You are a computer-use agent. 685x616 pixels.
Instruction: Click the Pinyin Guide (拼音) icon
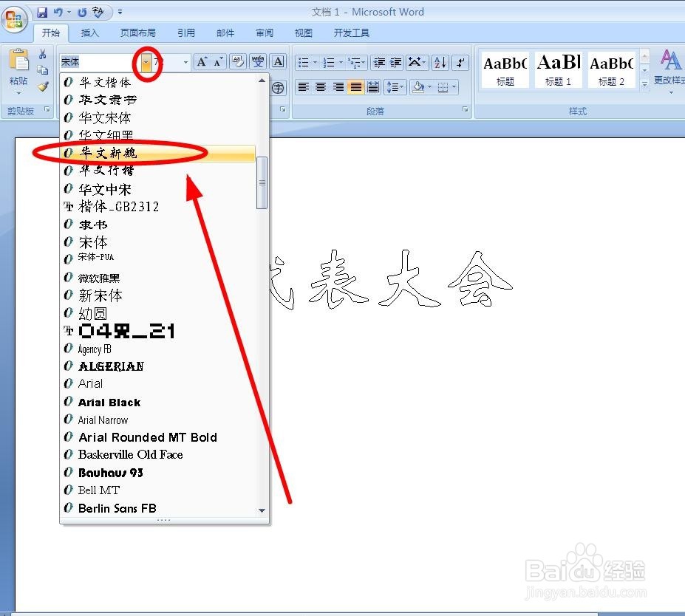(x=258, y=61)
